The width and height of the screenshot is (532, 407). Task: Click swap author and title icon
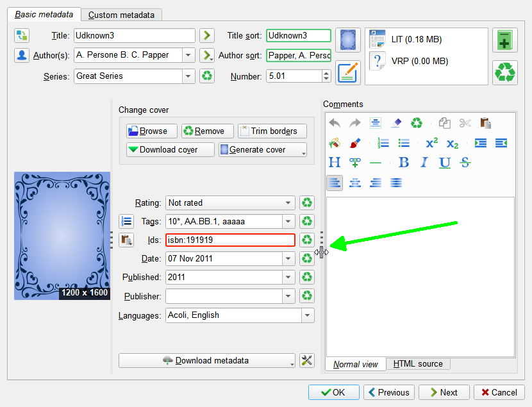(x=22, y=36)
